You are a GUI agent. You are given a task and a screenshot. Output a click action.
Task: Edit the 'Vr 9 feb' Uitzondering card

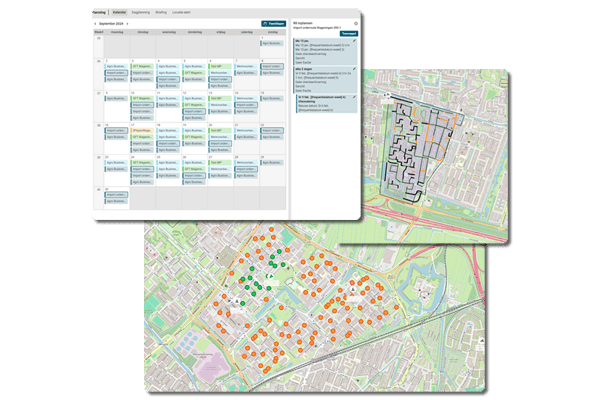coord(354,98)
